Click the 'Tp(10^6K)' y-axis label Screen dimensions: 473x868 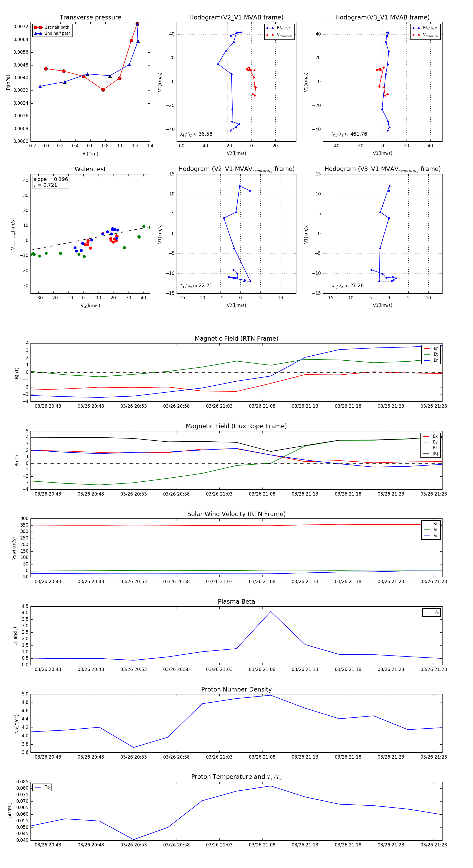pos(10,811)
